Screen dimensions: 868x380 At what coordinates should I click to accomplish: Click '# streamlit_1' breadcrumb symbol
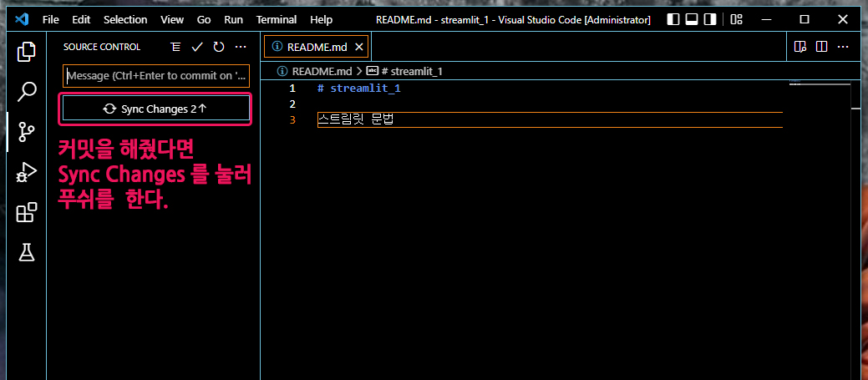tap(404, 71)
